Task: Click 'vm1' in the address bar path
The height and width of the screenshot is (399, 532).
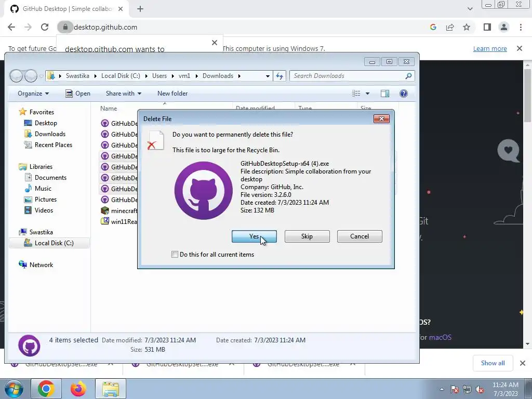Action: coord(184,76)
